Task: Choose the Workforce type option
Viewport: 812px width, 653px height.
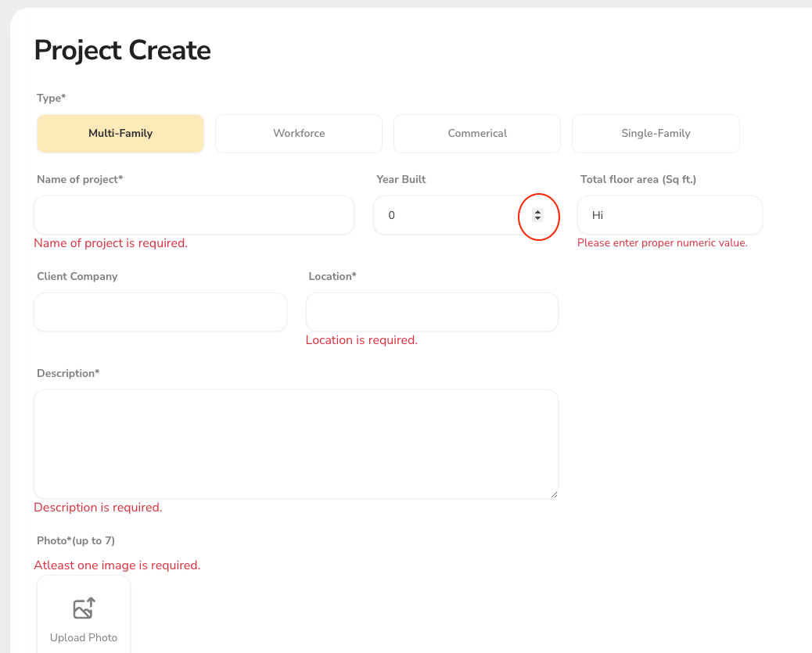Action: [299, 134]
